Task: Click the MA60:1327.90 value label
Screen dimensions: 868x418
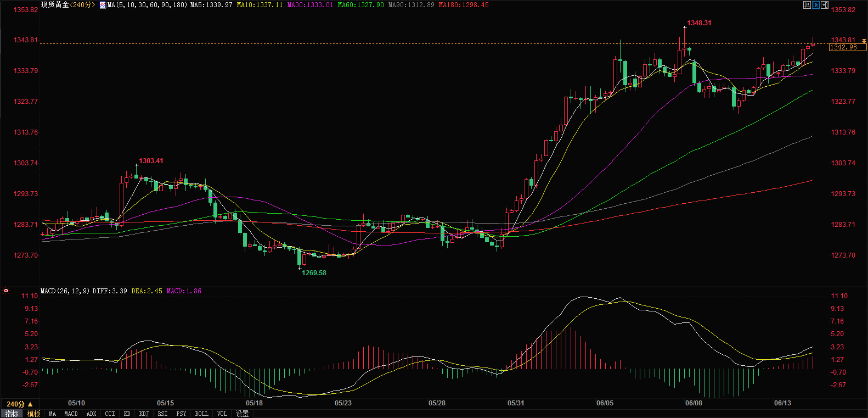Action: [361, 5]
